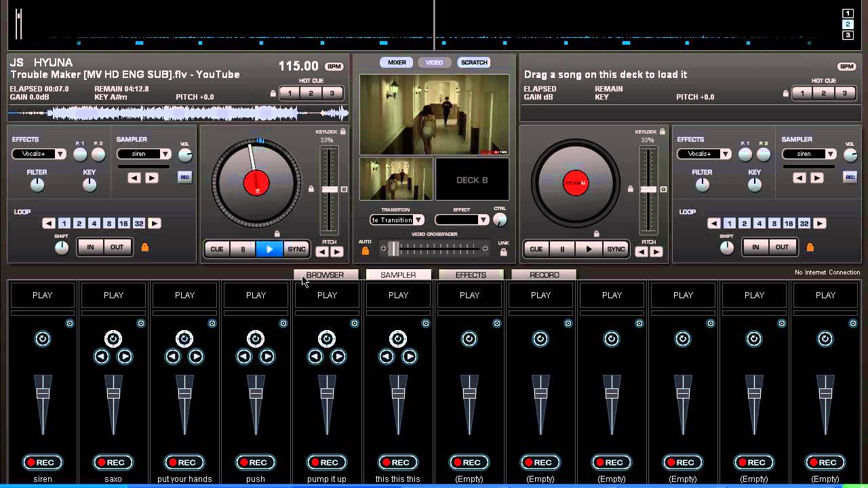Image resolution: width=868 pixels, height=488 pixels.
Task: Trigger hot cue 2 on the right deck
Action: click(x=823, y=94)
